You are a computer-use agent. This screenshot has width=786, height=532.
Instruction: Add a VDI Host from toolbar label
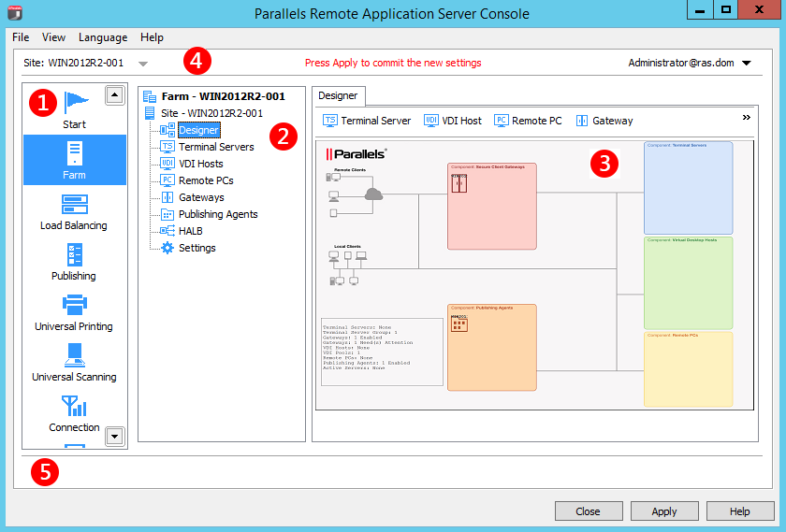tap(461, 121)
